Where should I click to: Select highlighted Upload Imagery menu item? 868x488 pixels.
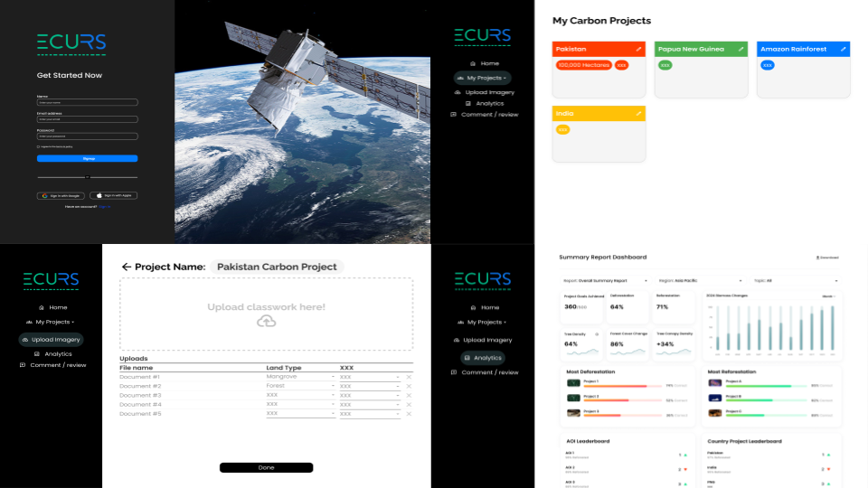click(x=51, y=340)
